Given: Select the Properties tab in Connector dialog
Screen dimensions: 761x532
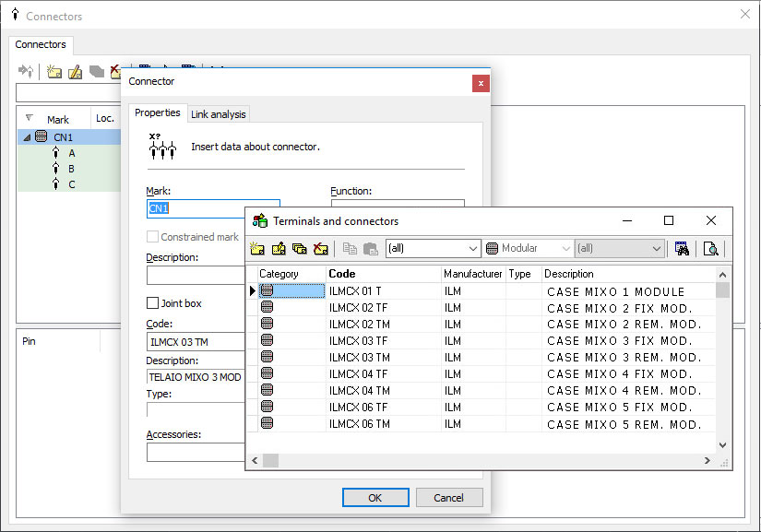Looking at the screenshot, I should coord(157,112).
